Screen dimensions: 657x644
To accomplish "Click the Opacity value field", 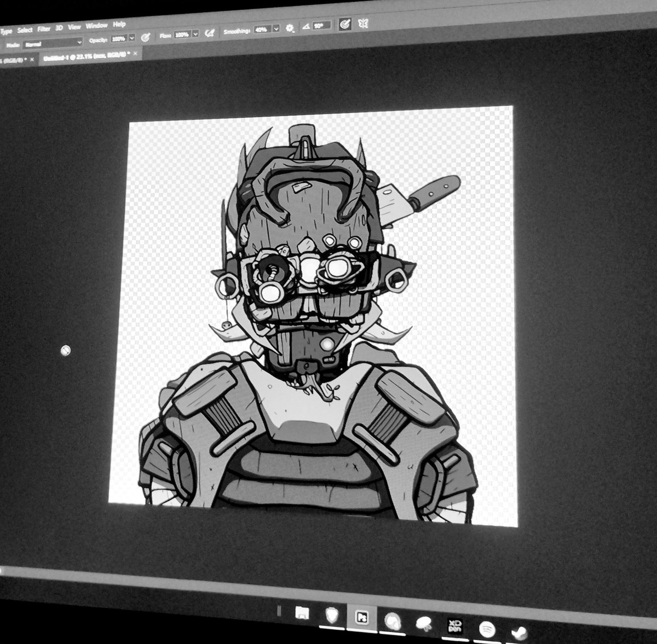I will coord(118,39).
